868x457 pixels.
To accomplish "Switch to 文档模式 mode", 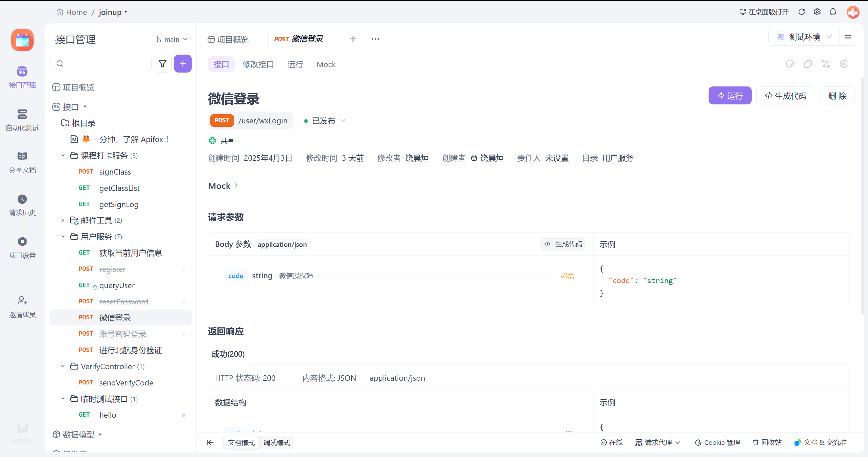I will point(241,442).
